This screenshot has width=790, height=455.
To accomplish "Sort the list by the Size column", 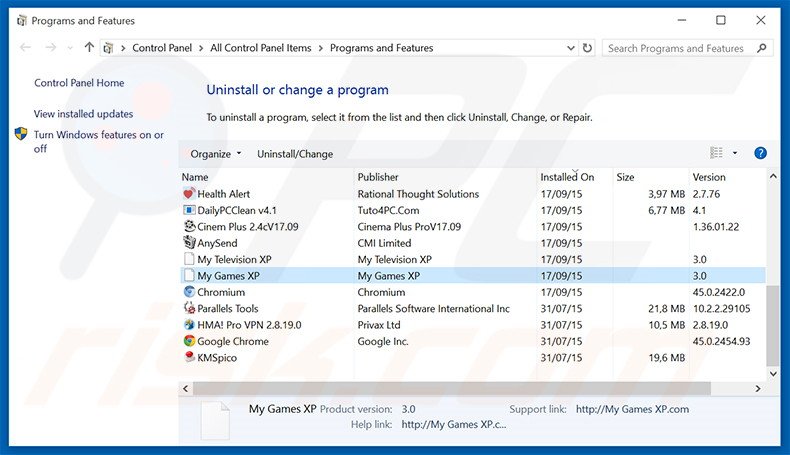I will 625,177.
